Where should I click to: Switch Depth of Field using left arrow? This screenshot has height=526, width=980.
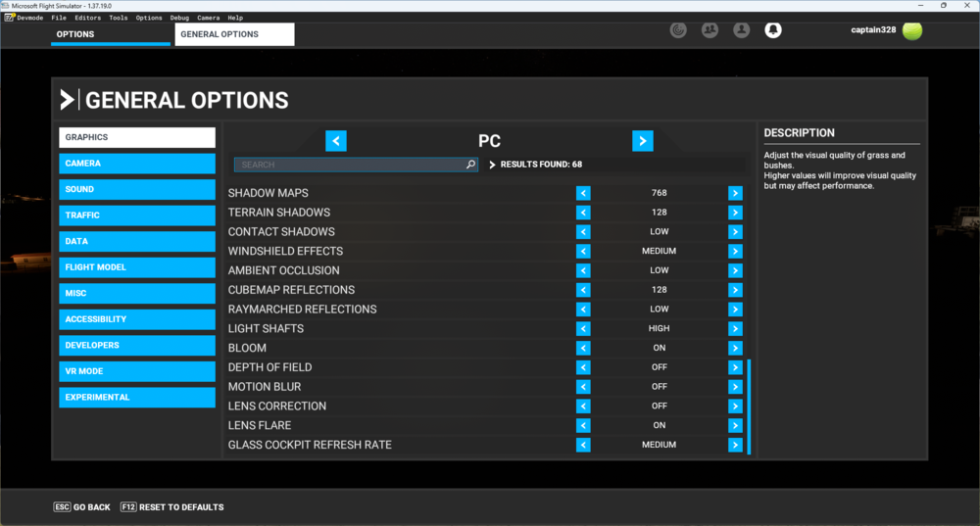pos(583,367)
